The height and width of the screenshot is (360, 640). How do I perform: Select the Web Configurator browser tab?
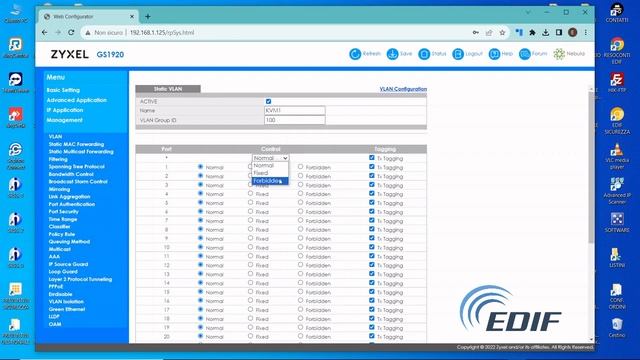point(88,17)
